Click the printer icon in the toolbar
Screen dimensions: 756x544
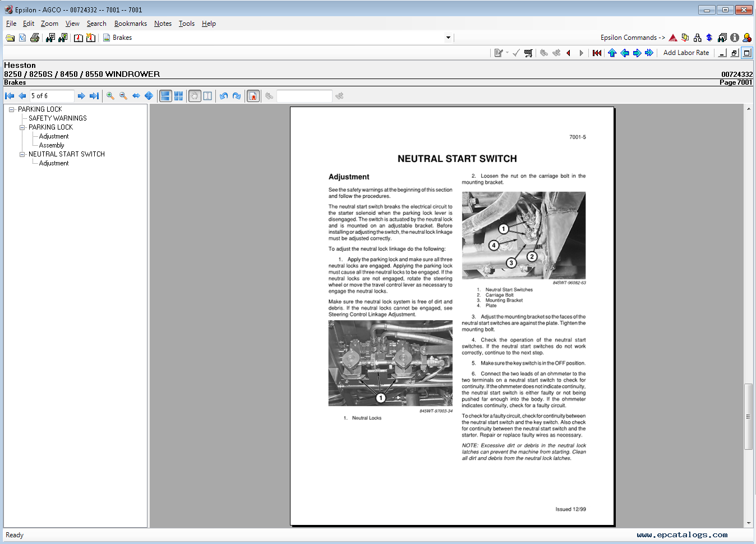coord(35,38)
